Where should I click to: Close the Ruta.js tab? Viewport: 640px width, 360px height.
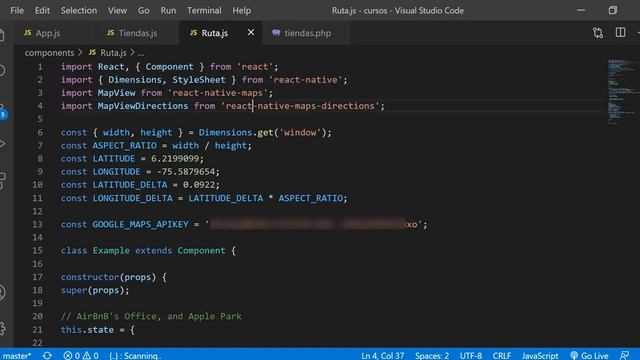pos(251,32)
